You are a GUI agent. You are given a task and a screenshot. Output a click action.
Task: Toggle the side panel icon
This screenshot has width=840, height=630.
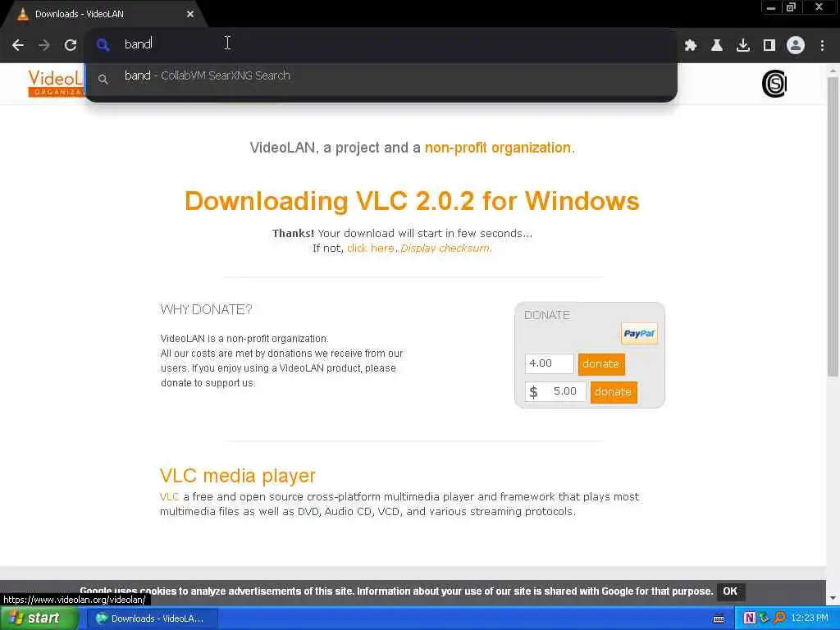click(x=769, y=46)
